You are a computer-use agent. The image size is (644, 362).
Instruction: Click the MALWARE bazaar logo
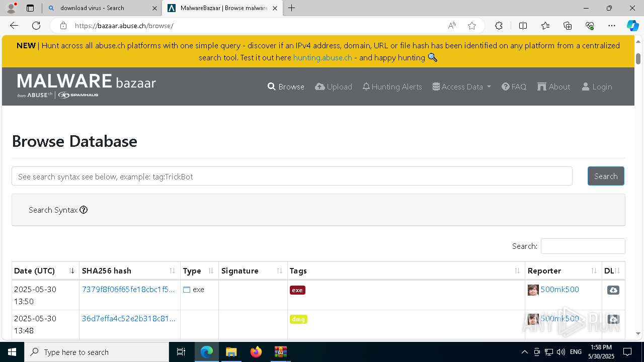point(87,85)
